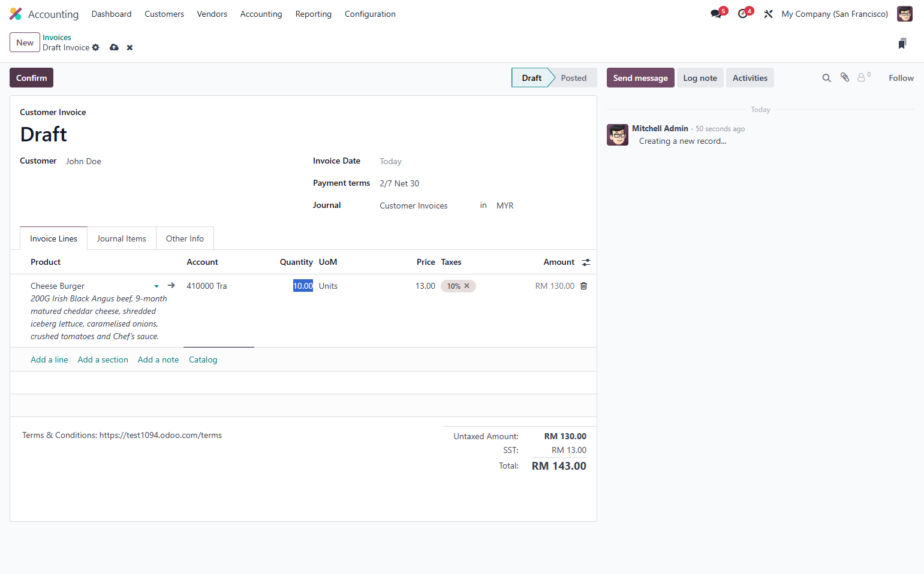Click Mitchell Admin's avatar in chatter
Image resolution: width=924 pixels, height=574 pixels.
[x=617, y=135]
